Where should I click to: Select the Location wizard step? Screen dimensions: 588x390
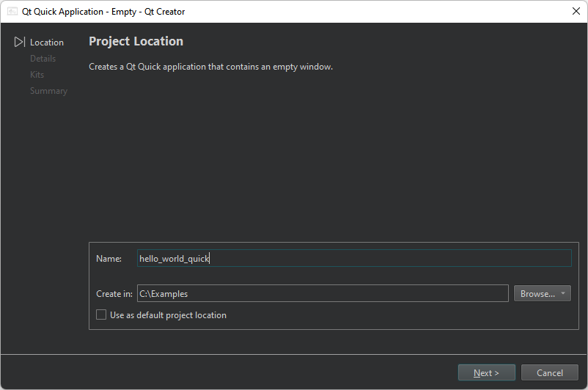click(47, 43)
